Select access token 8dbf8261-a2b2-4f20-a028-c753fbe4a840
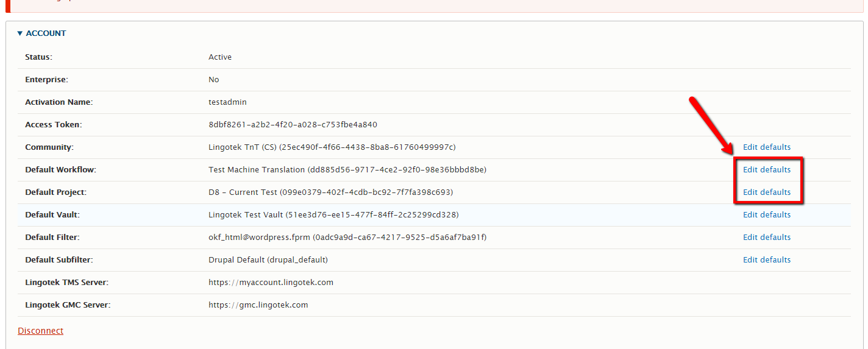Viewport: 868px width, 349px height. 293,124
